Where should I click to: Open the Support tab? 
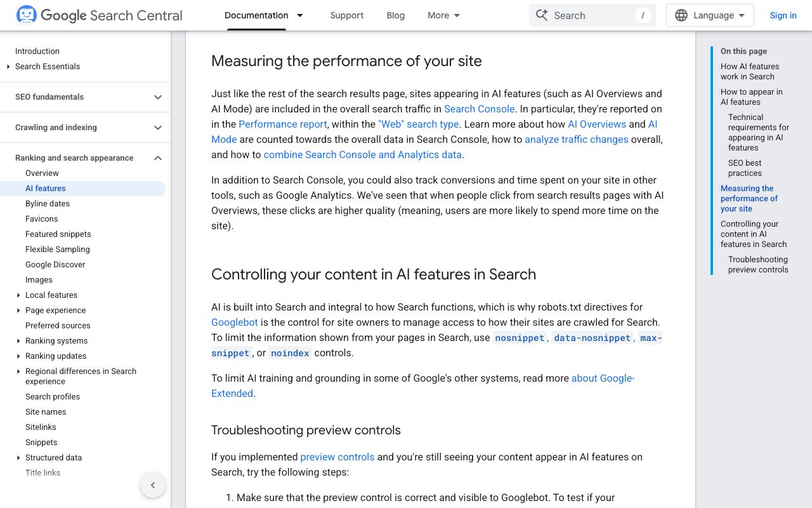pyautogui.click(x=347, y=15)
